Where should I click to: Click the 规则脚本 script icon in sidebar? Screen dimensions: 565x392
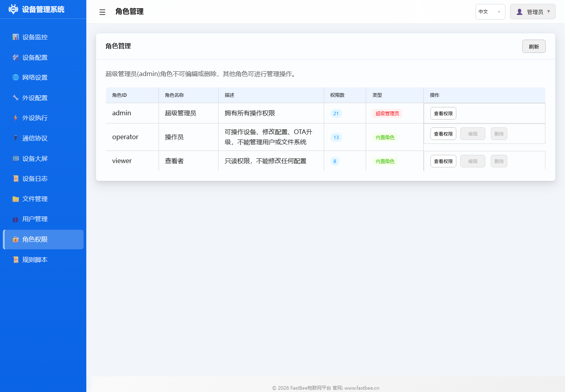pos(16,260)
